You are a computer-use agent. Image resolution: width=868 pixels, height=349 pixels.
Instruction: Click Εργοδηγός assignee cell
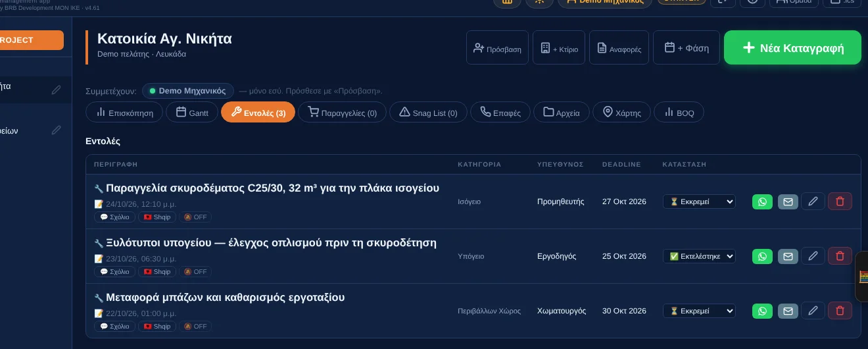pos(556,256)
